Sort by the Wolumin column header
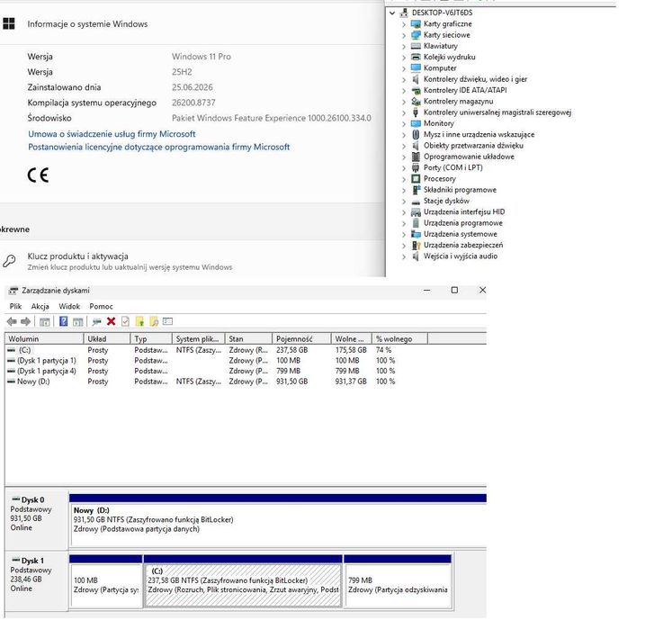Screen dimensions: 672x629 tap(44, 338)
